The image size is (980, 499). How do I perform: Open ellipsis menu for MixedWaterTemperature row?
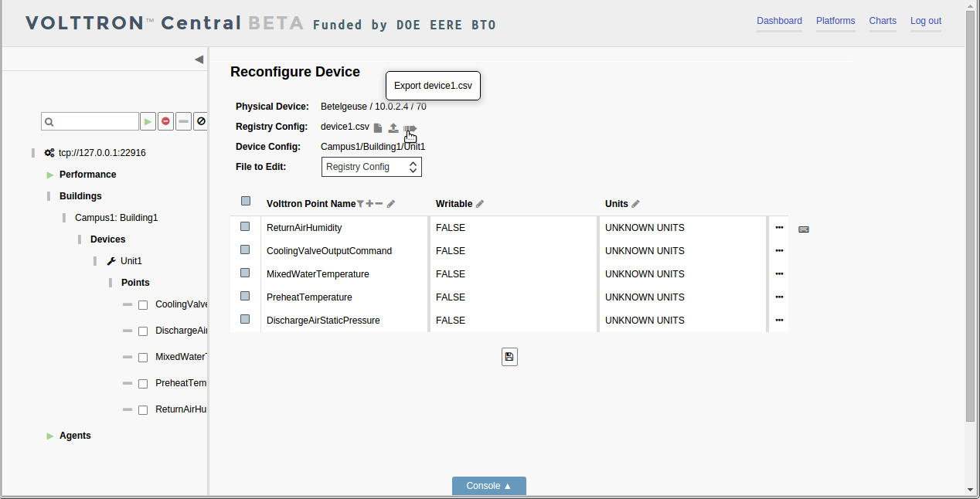pos(779,274)
